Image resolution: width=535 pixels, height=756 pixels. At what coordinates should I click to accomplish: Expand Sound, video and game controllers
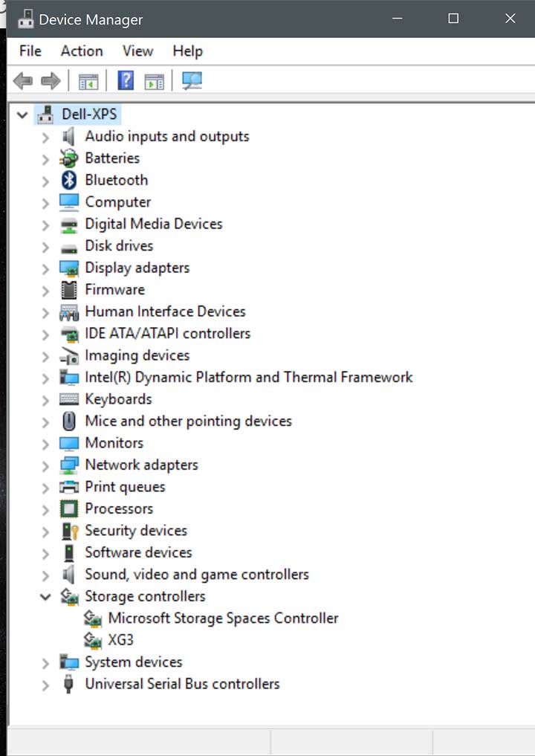point(45,575)
